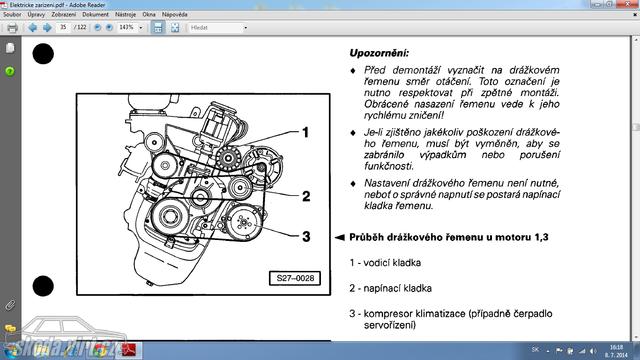Toggle the scrolling page view mode
Viewport: 640px width, 360px height.
tap(158, 27)
